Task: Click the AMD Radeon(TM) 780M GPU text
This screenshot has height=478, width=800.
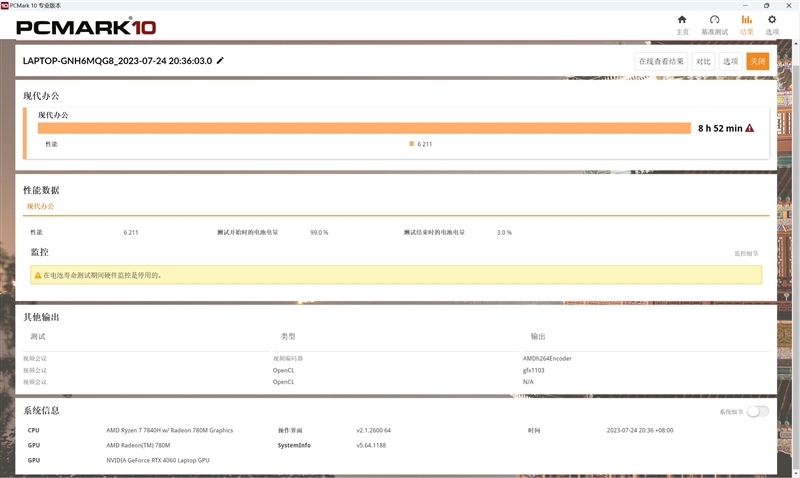Action: click(138, 445)
